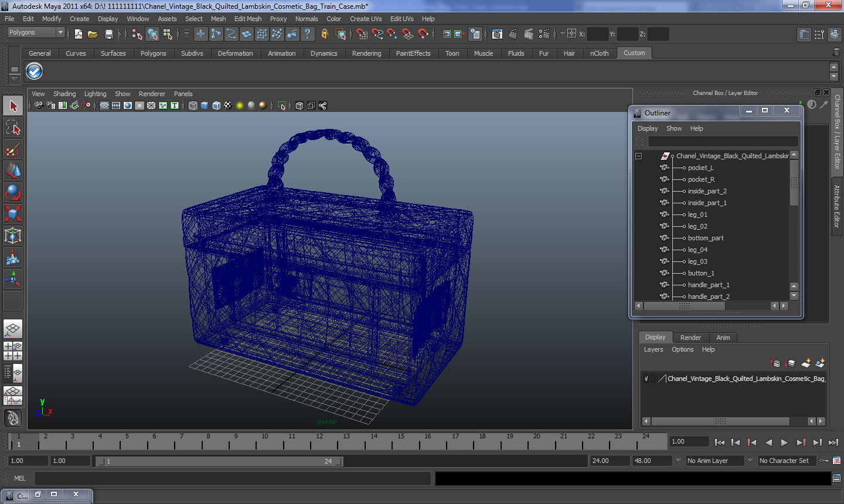
Task: Save the scene with the floppy icon
Action: coord(108,34)
